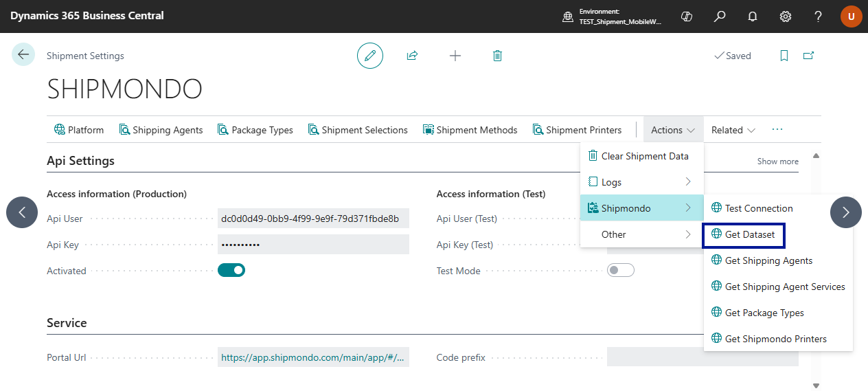Expand the Other submenu
This screenshot has height=391, width=868.
[642, 234]
